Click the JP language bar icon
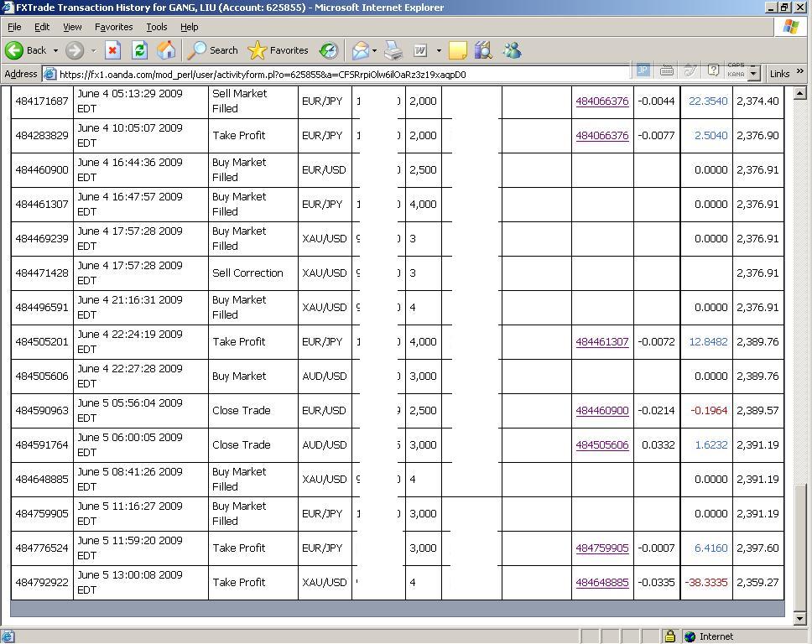812x644 pixels. tap(643, 70)
